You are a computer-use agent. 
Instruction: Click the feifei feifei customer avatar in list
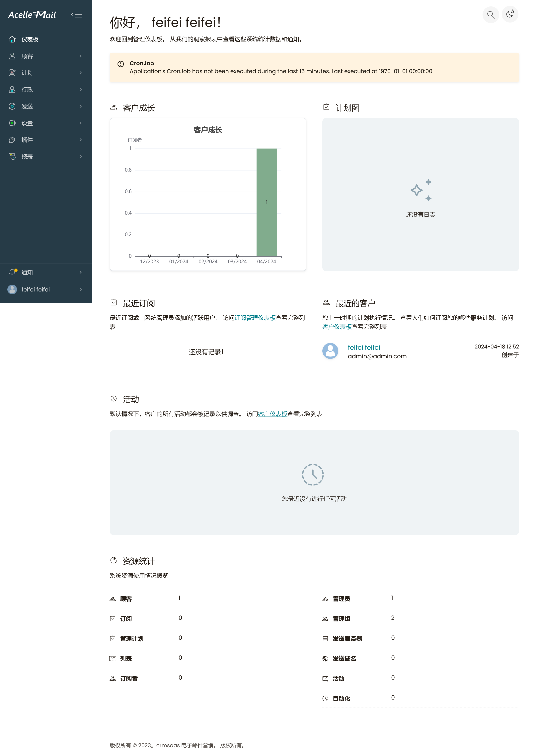pos(330,351)
